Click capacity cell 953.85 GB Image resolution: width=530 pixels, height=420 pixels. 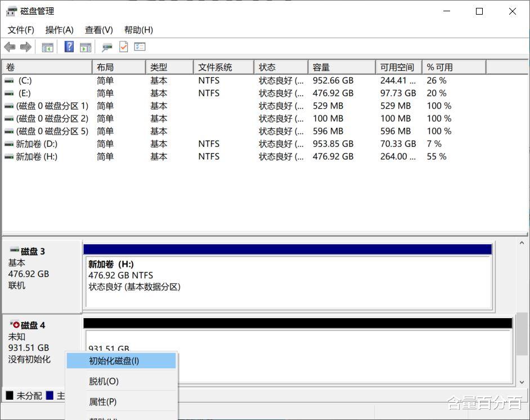tap(333, 144)
